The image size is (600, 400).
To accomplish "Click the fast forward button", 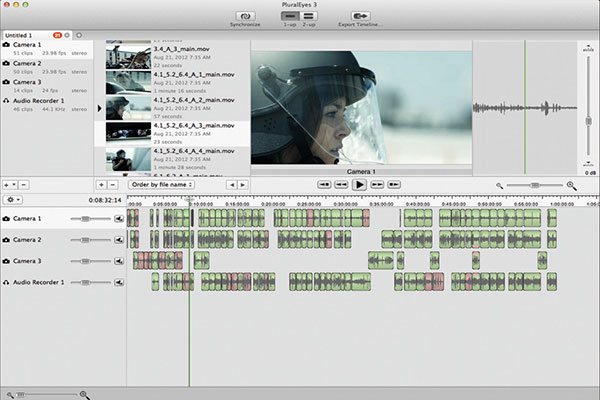I will 377,184.
